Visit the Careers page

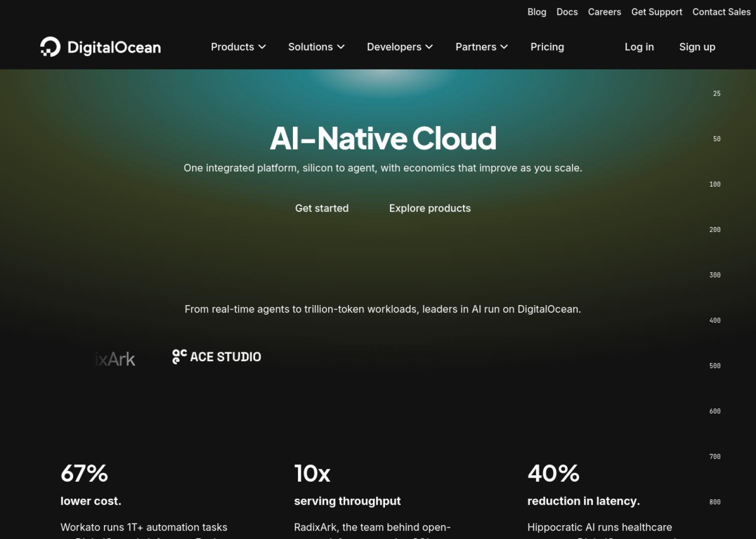(x=604, y=12)
